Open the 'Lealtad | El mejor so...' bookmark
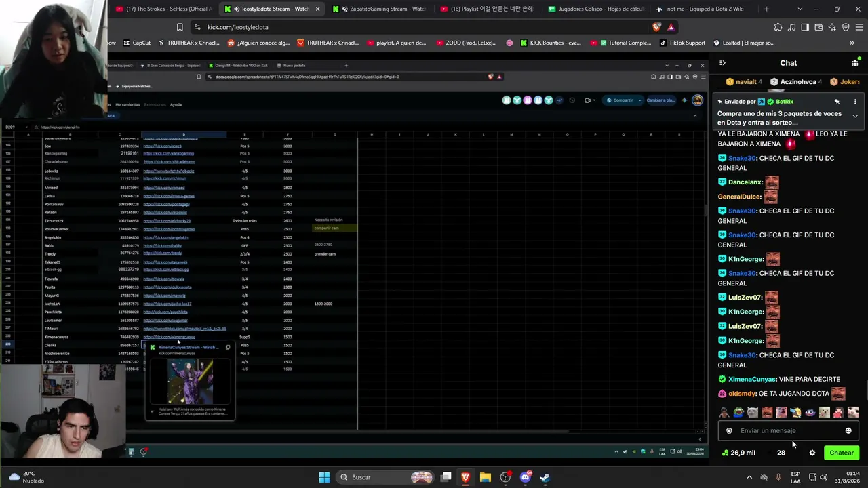868x488 pixels. point(743,43)
